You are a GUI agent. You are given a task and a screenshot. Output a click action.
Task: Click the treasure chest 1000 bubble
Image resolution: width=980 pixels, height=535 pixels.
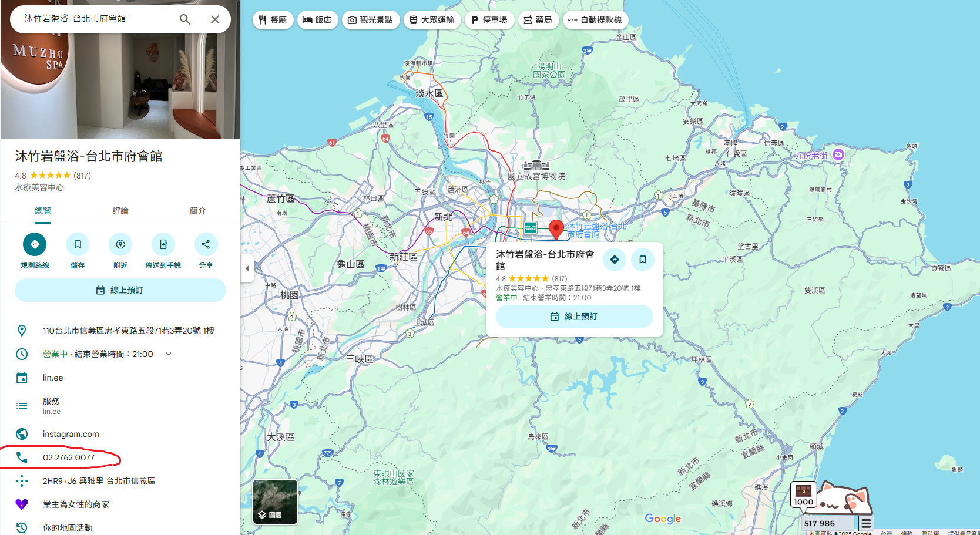point(803,494)
